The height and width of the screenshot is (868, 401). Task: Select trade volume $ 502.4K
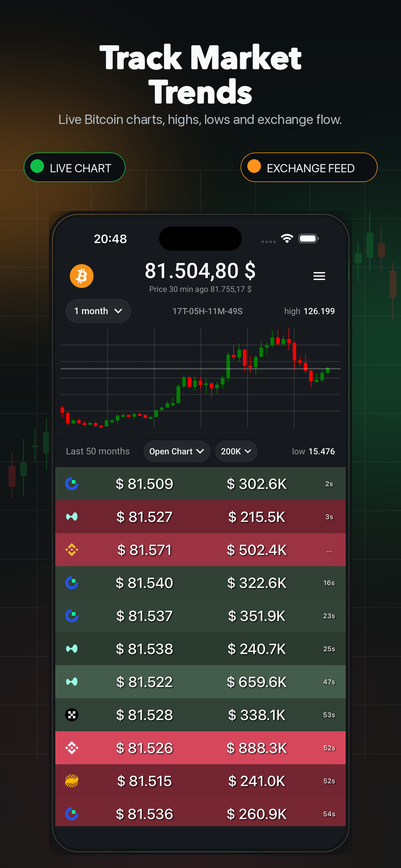257,550
